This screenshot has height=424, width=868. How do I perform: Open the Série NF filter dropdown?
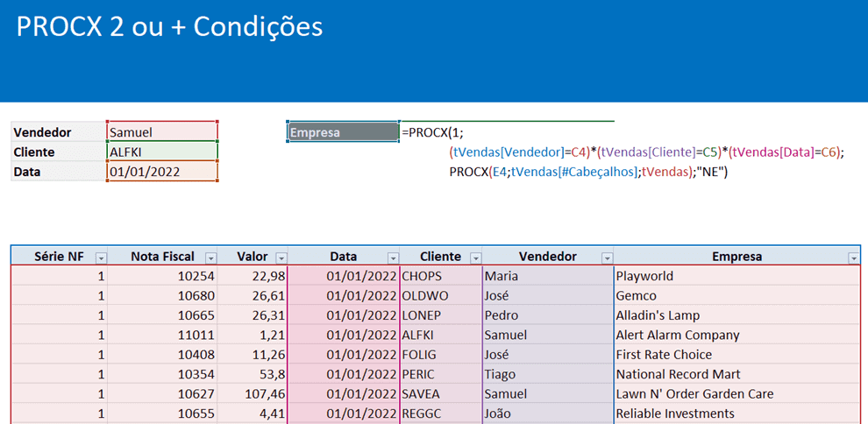102,258
